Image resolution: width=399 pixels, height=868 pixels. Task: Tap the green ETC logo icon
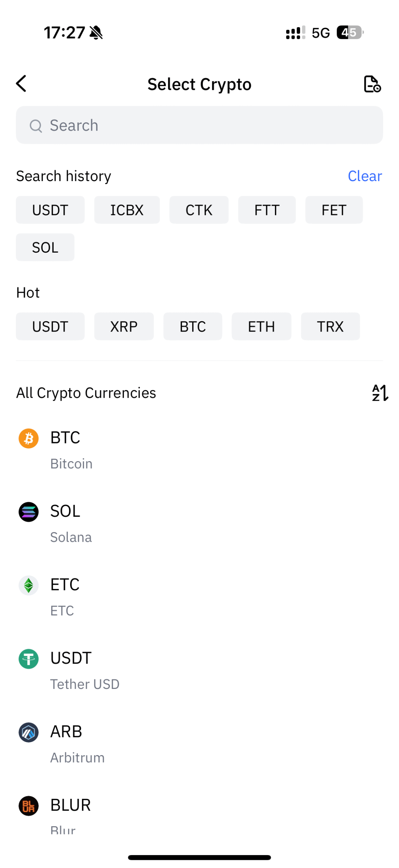pos(28,585)
